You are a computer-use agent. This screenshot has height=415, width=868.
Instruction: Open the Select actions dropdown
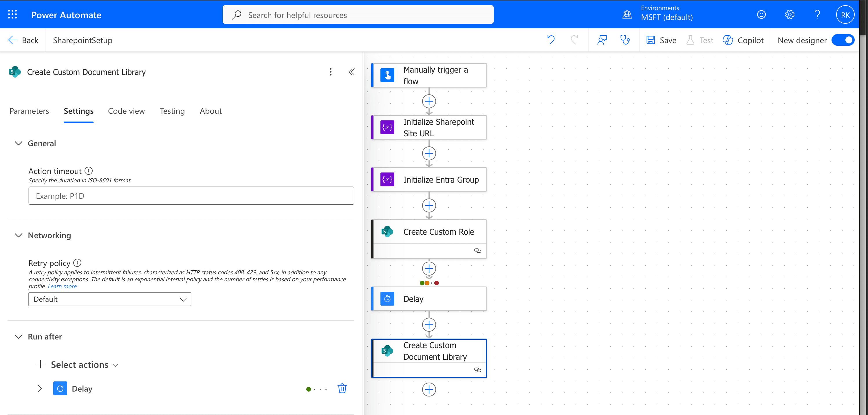coord(77,364)
